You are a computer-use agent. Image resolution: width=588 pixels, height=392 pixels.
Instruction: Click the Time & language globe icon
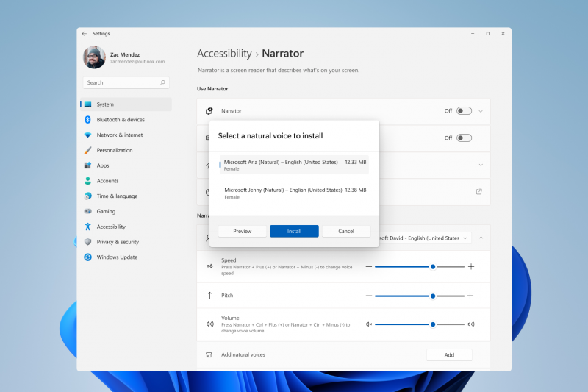pyautogui.click(x=87, y=196)
